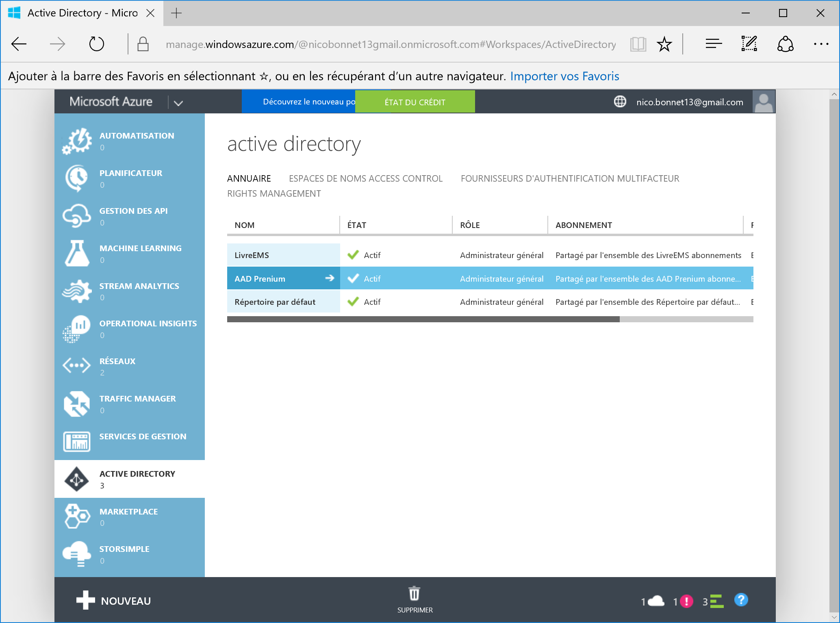Select Machine Learning flask icon

77,253
